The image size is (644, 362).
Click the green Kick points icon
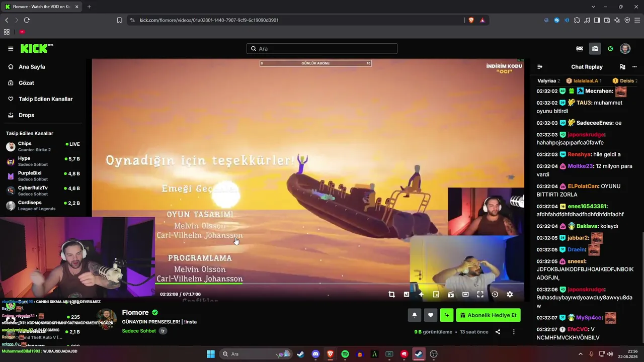point(610,49)
